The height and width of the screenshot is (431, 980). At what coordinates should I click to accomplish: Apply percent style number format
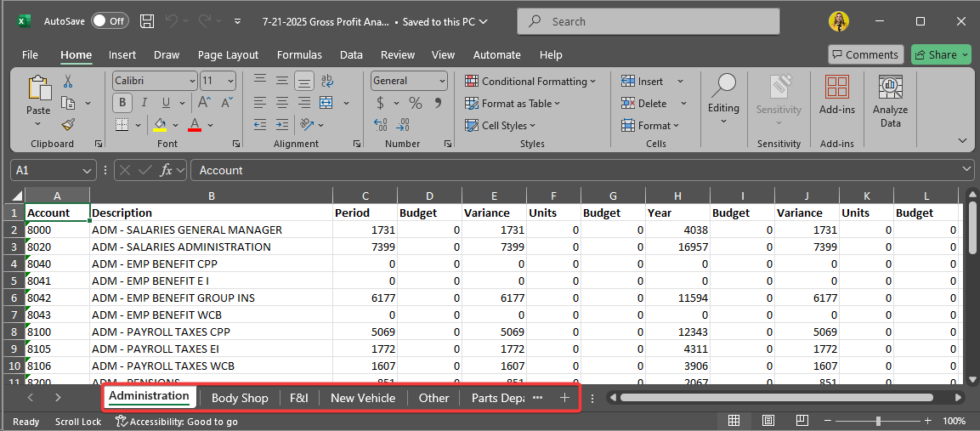(x=416, y=103)
